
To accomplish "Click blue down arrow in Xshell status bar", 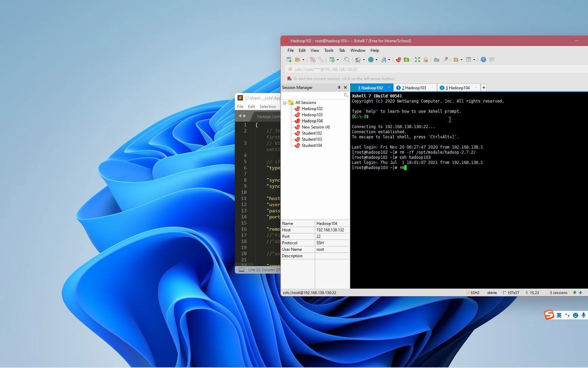I will 581,293.
